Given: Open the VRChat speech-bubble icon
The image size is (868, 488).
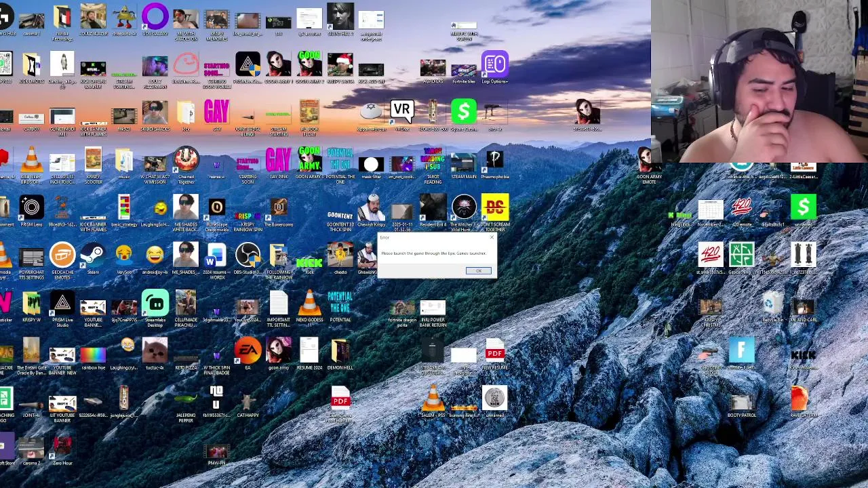Looking at the screenshot, I should 401,115.
